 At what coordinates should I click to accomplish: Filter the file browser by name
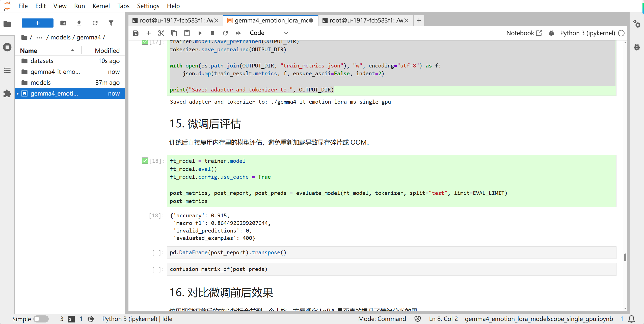pos(111,23)
